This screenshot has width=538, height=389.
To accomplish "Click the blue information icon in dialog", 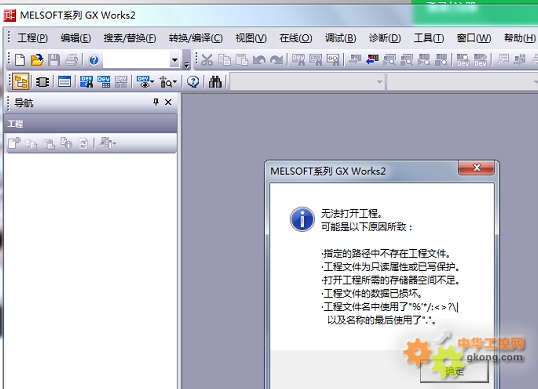I will 302,219.
